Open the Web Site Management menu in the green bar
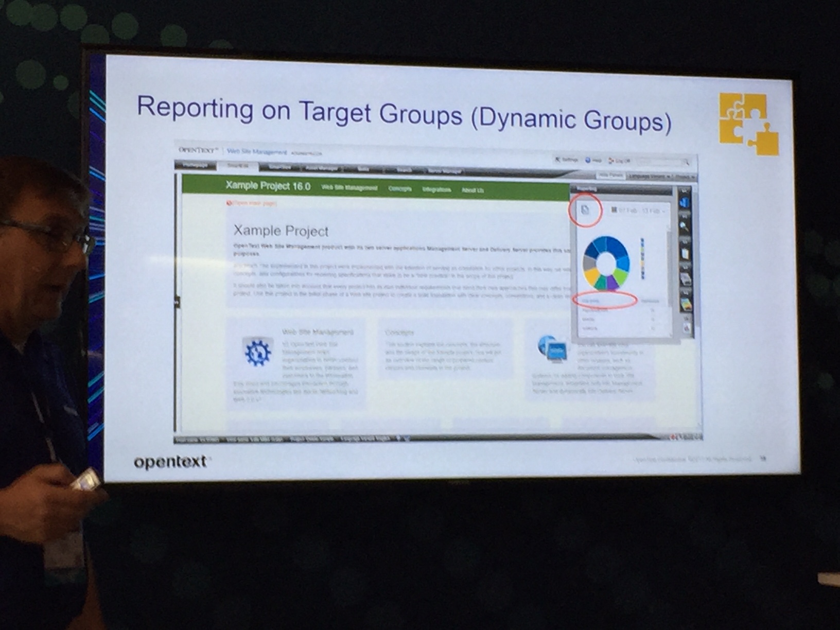Viewport: 840px width, 630px height. click(349, 188)
